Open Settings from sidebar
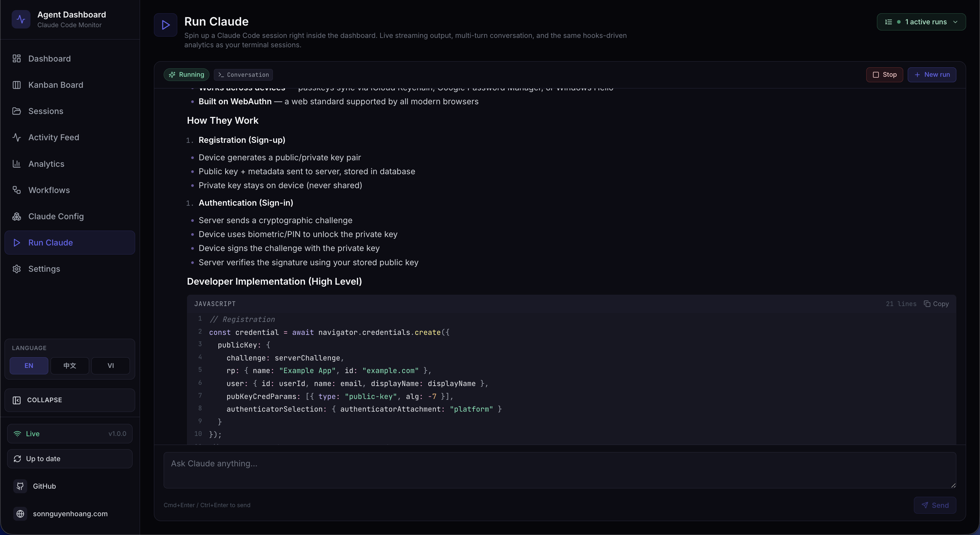 (x=70, y=269)
